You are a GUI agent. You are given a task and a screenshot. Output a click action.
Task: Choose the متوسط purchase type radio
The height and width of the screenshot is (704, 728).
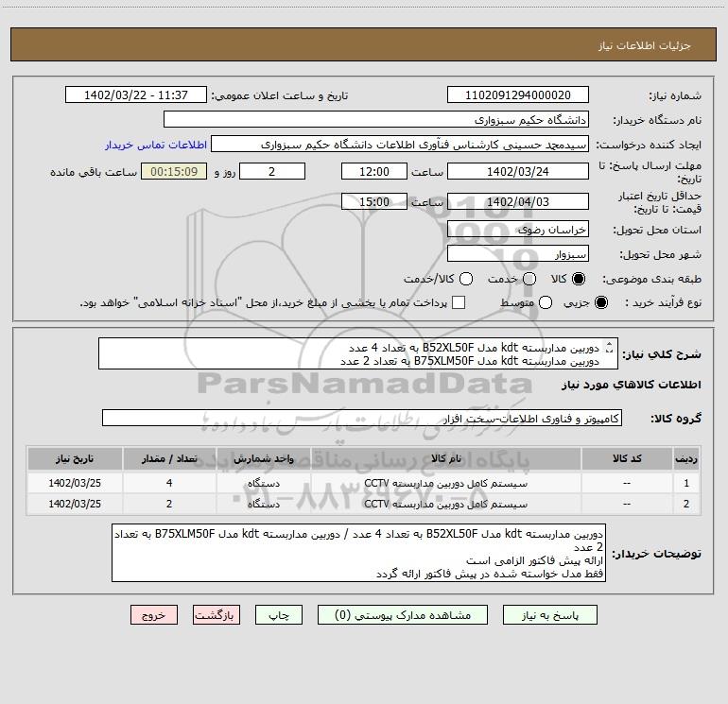click(546, 302)
